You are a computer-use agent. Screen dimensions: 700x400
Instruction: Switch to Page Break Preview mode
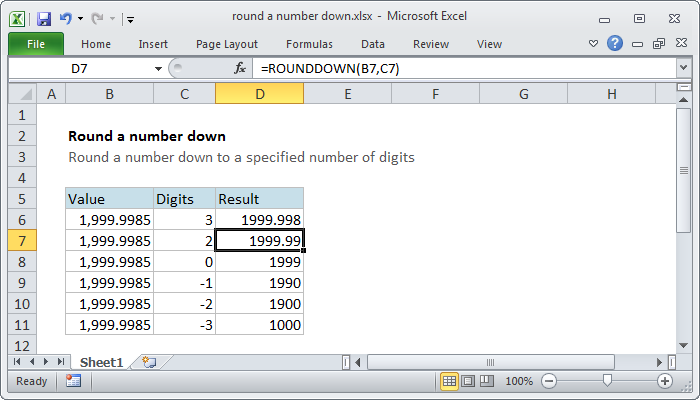(488, 381)
